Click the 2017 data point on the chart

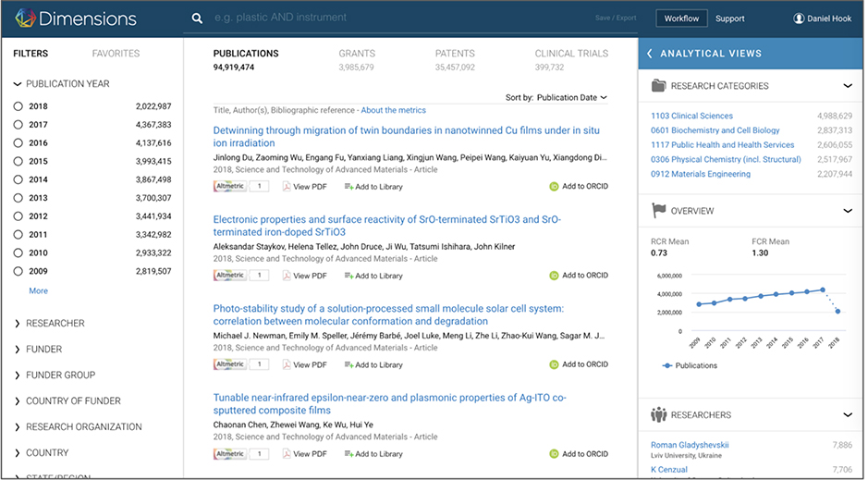pos(822,289)
